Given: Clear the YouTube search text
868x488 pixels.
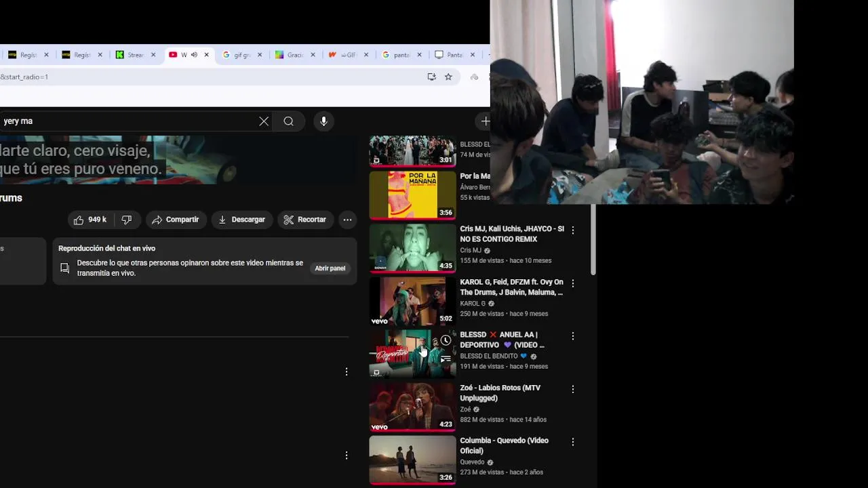Looking at the screenshot, I should tap(264, 121).
